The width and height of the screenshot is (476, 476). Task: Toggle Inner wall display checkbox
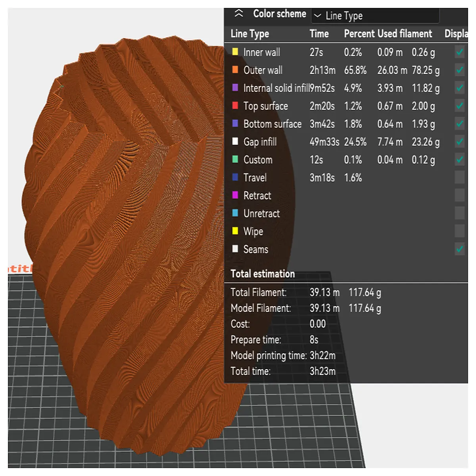click(x=460, y=52)
